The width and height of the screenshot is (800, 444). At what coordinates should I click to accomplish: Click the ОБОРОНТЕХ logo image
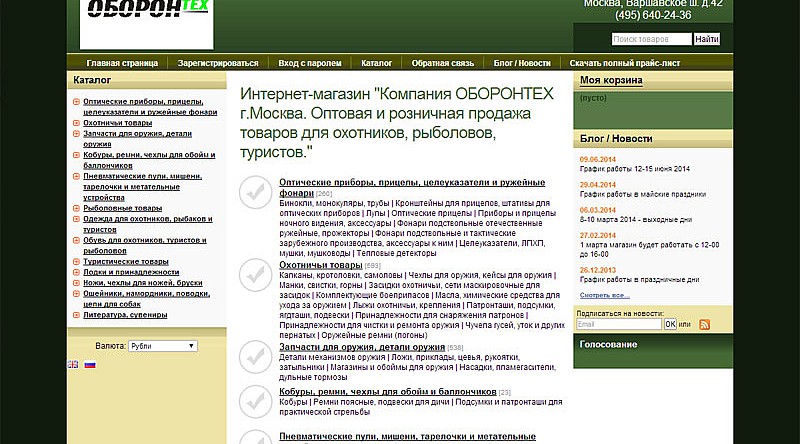tap(146, 22)
